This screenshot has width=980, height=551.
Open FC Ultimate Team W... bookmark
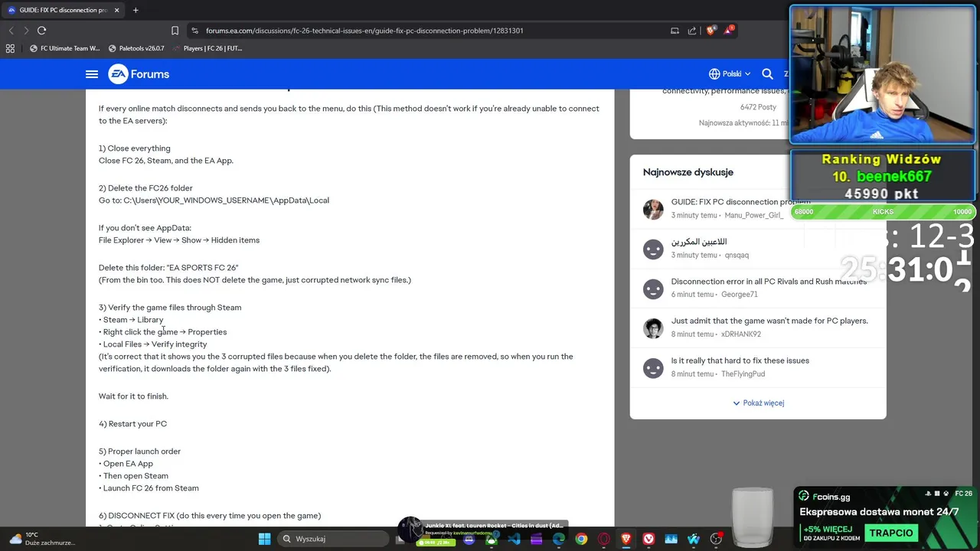[64, 48]
